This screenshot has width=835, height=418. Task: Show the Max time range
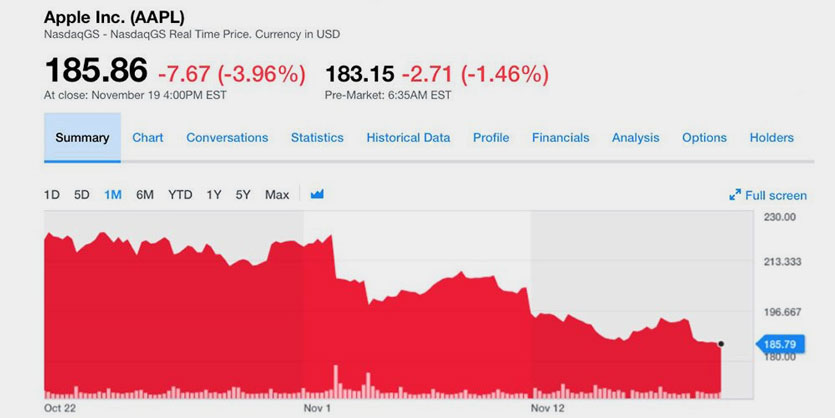(x=277, y=195)
